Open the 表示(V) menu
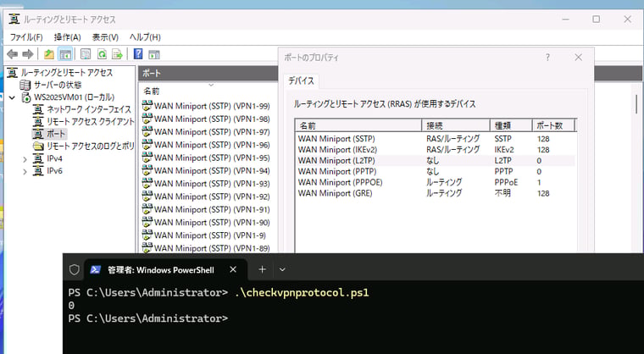The image size is (644, 354). point(105,37)
